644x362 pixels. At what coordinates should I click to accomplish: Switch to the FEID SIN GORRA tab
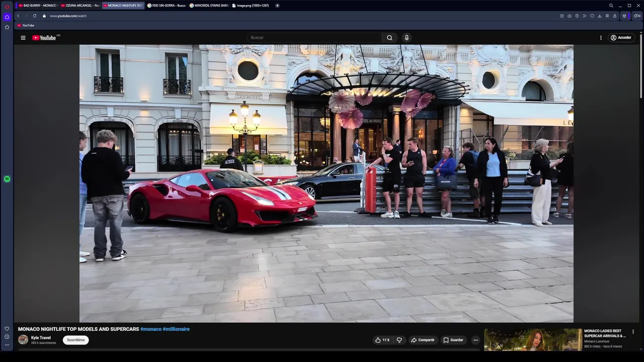[x=167, y=6]
